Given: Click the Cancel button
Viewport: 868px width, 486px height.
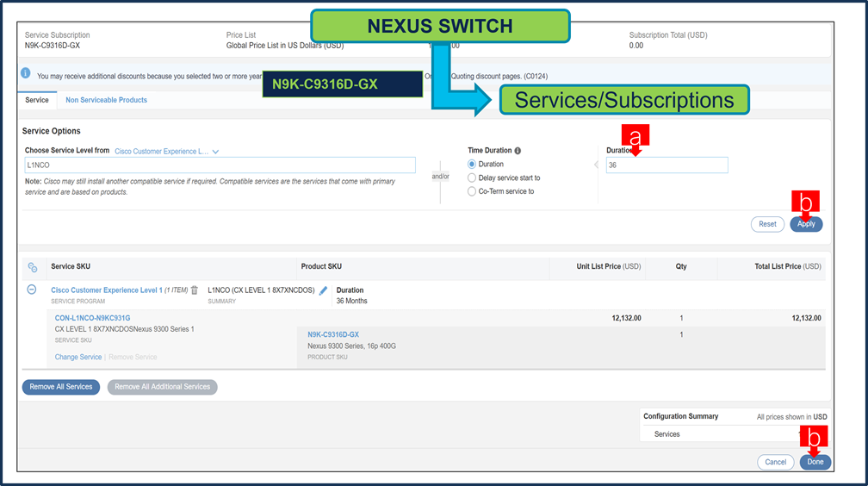Looking at the screenshot, I should pos(776,462).
